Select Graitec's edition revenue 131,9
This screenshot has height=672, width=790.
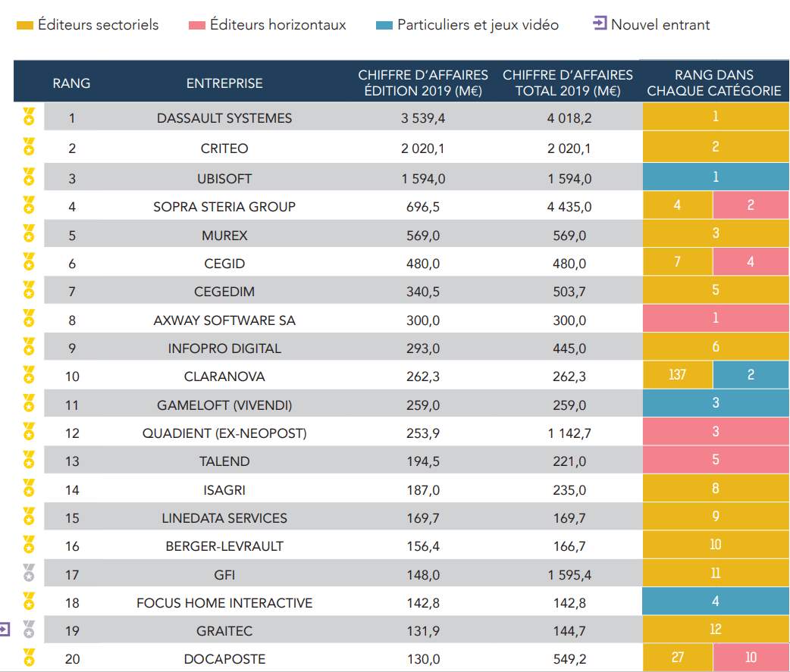(x=423, y=631)
